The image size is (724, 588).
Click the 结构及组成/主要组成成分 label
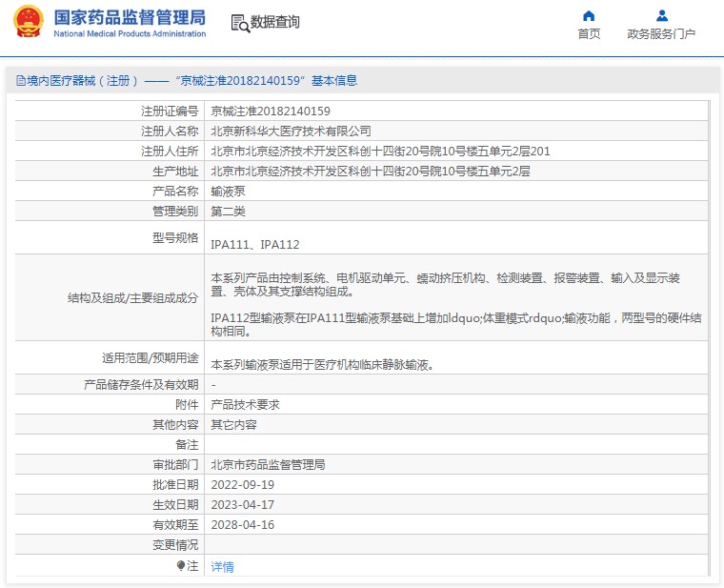[x=133, y=298]
